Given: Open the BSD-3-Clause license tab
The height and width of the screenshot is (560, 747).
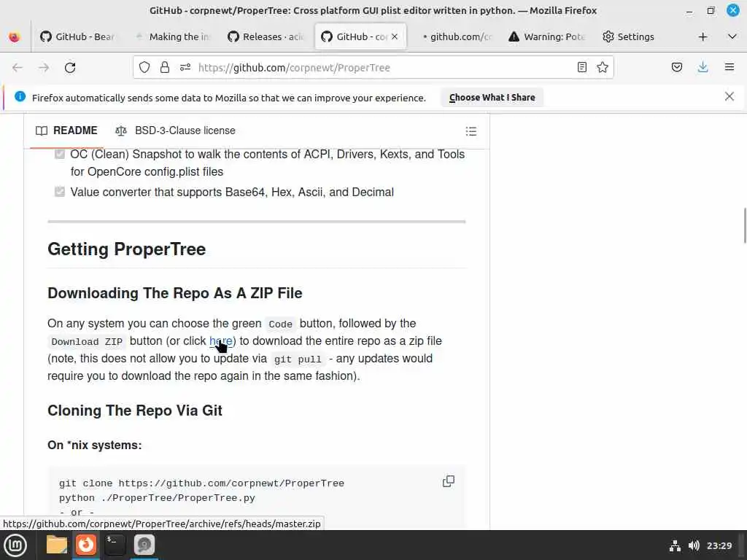Looking at the screenshot, I should tap(175, 131).
